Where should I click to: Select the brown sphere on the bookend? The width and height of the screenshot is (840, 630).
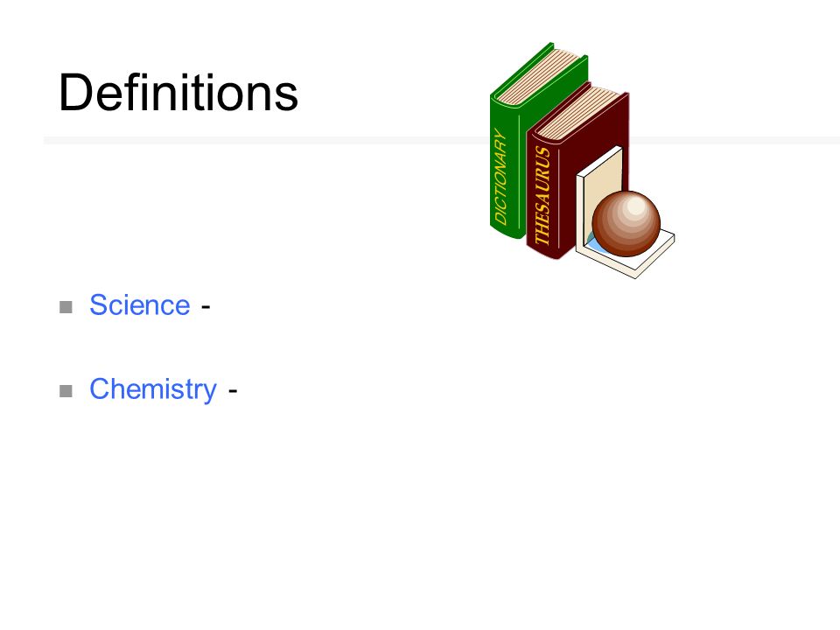626,223
